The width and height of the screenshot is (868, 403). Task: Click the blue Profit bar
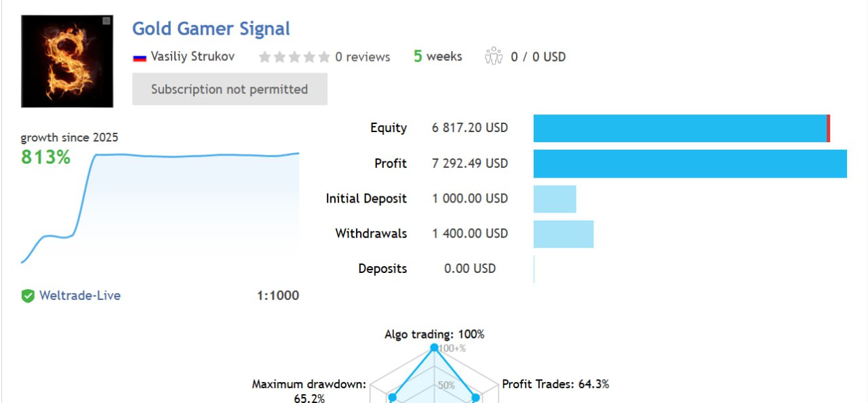(690, 163)
